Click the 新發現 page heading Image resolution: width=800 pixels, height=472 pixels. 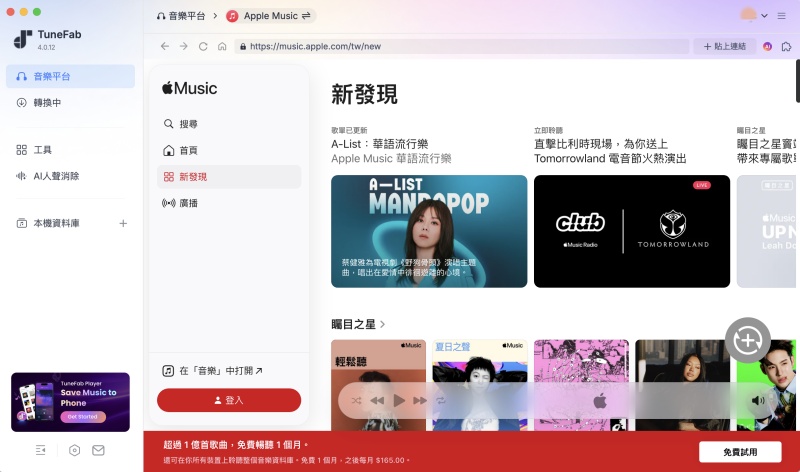[x=364, y=94]
